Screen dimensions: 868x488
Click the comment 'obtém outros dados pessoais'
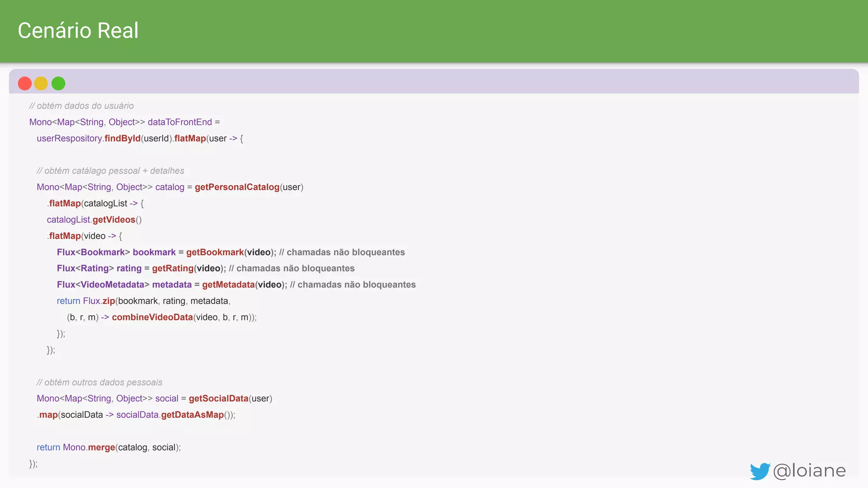100,383
